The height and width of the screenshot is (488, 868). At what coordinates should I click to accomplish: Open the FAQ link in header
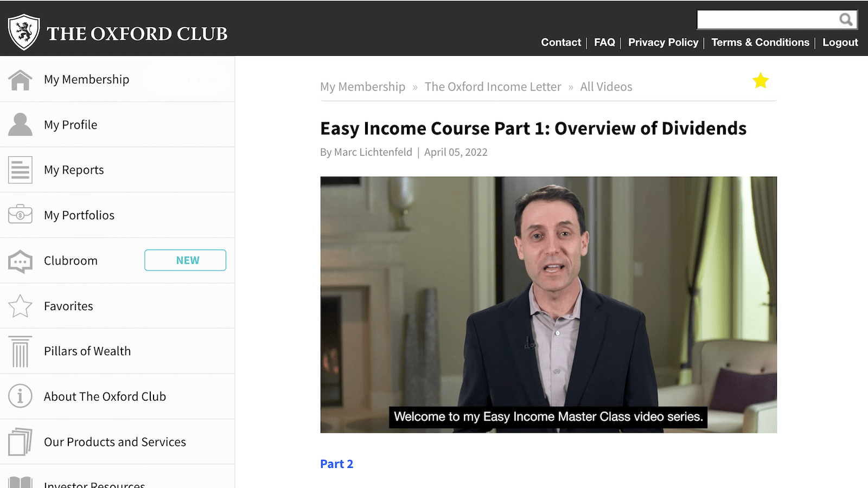coord(604,42)
